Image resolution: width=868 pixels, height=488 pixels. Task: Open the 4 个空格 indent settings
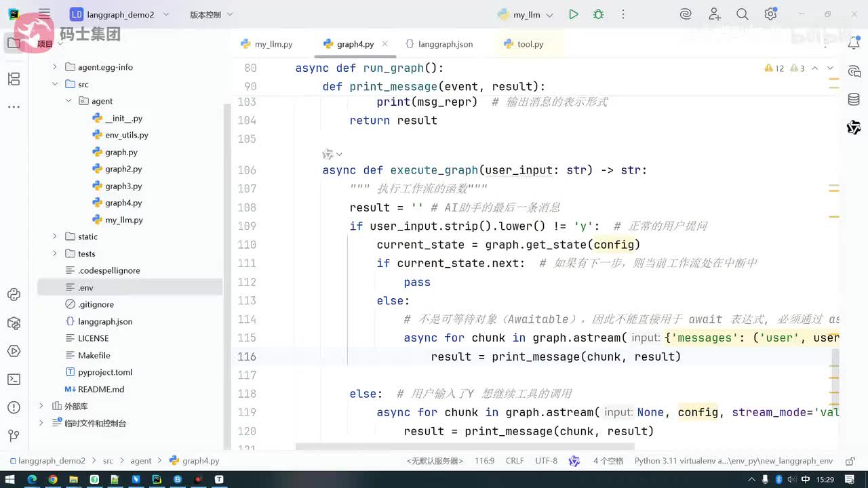coord(608,461)
